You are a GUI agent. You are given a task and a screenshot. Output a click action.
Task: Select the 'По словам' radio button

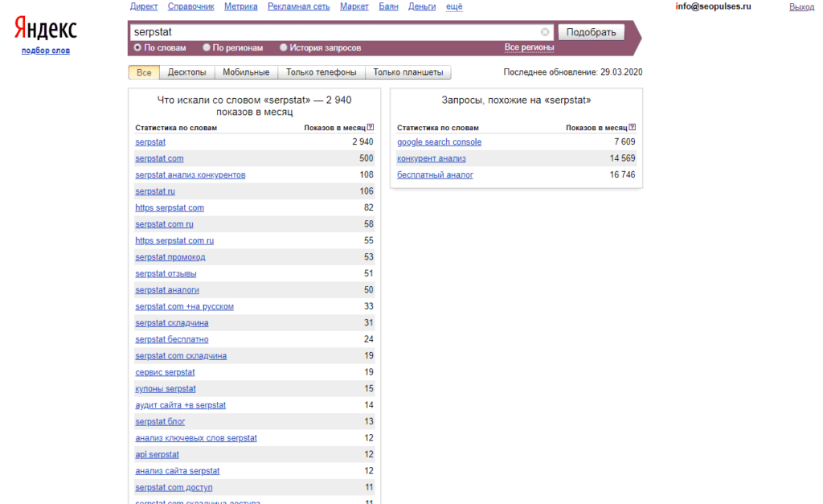pos(137,47)
